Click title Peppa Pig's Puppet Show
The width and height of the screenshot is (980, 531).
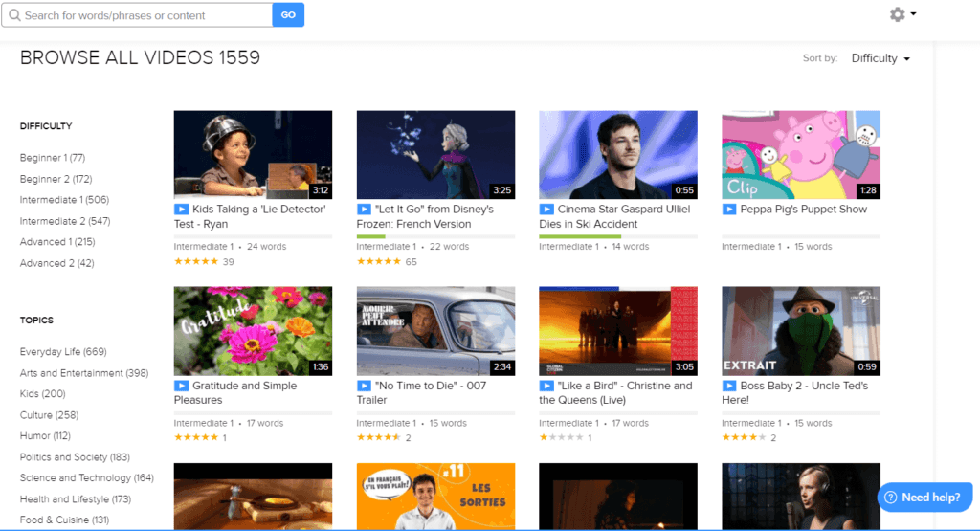click(804, 210)
